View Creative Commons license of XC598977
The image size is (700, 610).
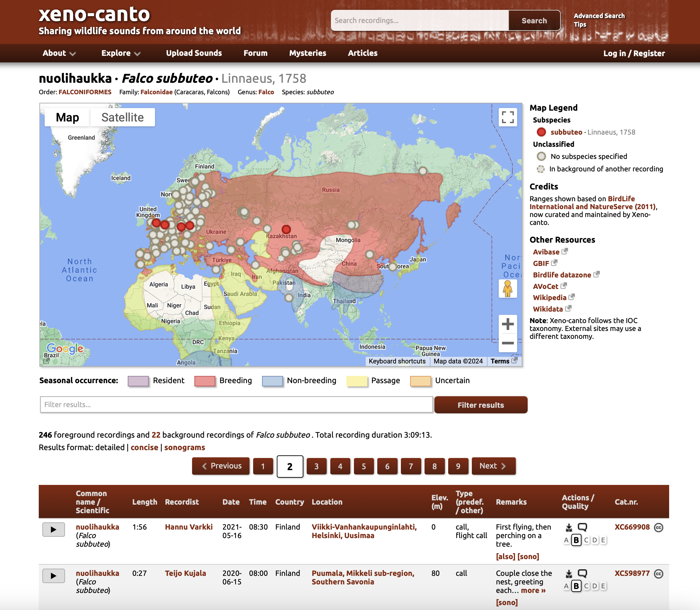(x=659, y=574)
